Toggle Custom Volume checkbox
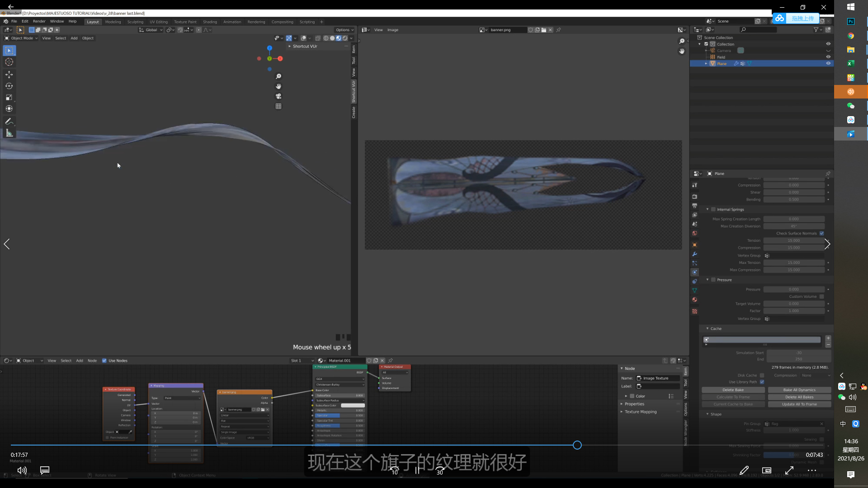 click(x=822, y=296)
